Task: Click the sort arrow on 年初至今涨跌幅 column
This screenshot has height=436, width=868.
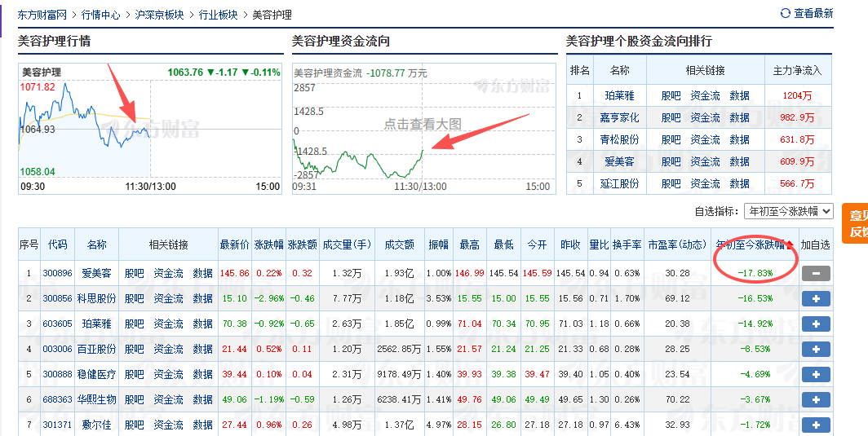Action: [x=790, y=245]
